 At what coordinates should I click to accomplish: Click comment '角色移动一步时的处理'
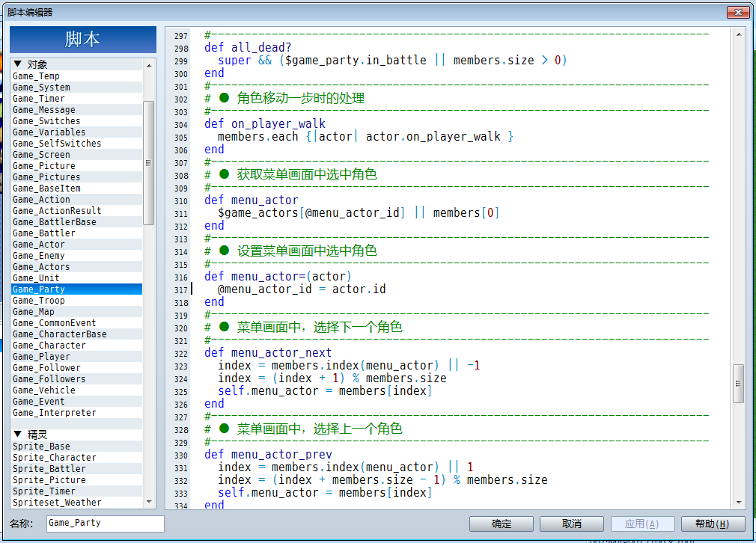(300, 98)
